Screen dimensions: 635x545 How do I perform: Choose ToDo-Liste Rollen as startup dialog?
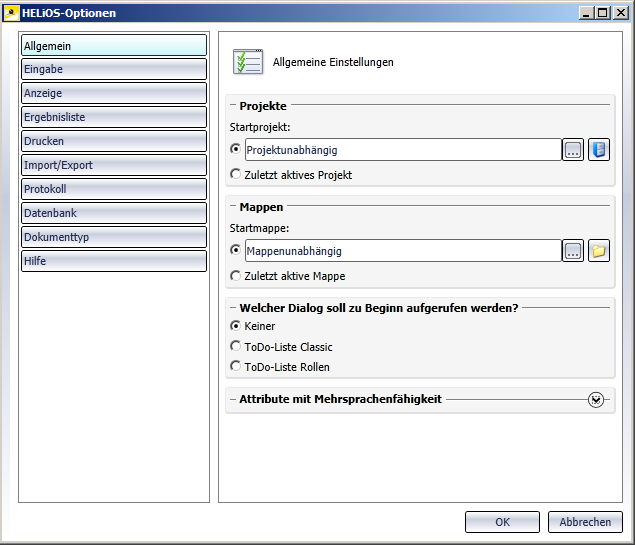[x=280, y=367]
